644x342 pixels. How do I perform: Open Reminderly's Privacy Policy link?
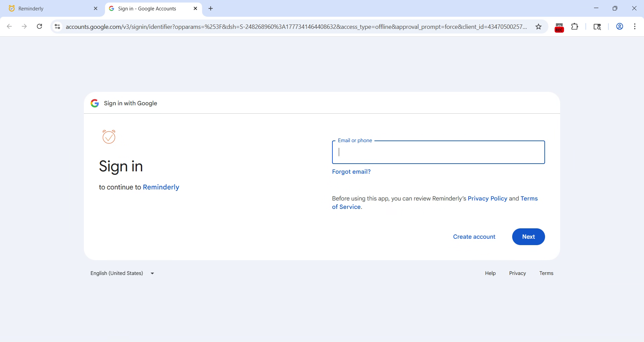487,198
